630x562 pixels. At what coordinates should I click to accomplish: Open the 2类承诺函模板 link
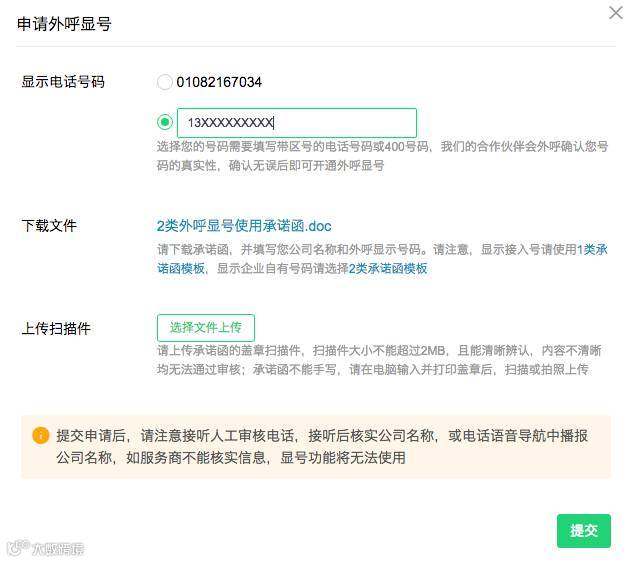pyautogui.click(x=388, y=268)
